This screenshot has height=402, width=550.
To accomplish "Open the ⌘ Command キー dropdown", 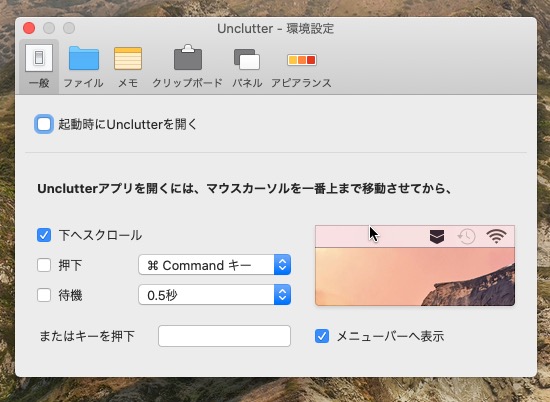I will click(214, 265).
